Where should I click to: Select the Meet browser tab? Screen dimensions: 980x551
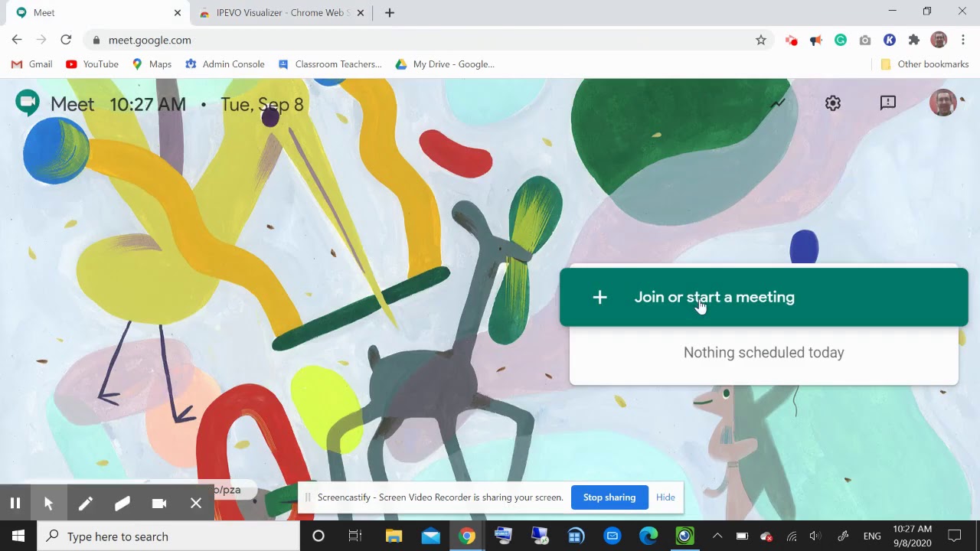[x=96, y=13]
